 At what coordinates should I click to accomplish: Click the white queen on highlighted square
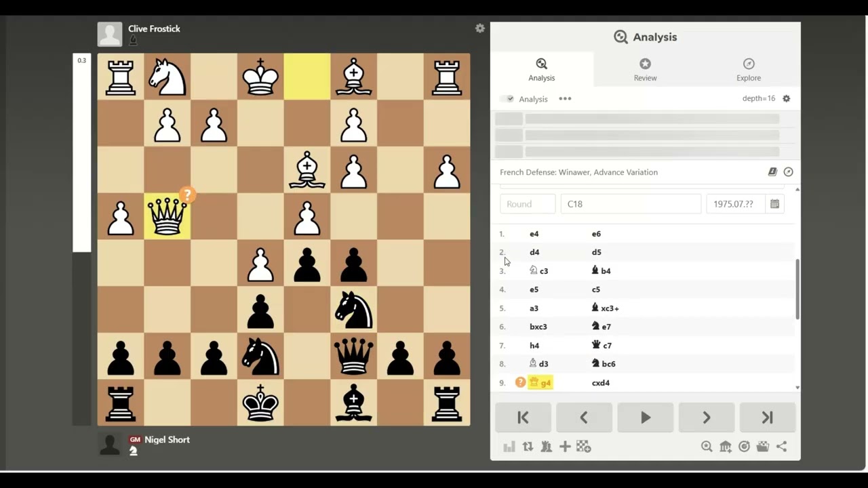(167, 216)
